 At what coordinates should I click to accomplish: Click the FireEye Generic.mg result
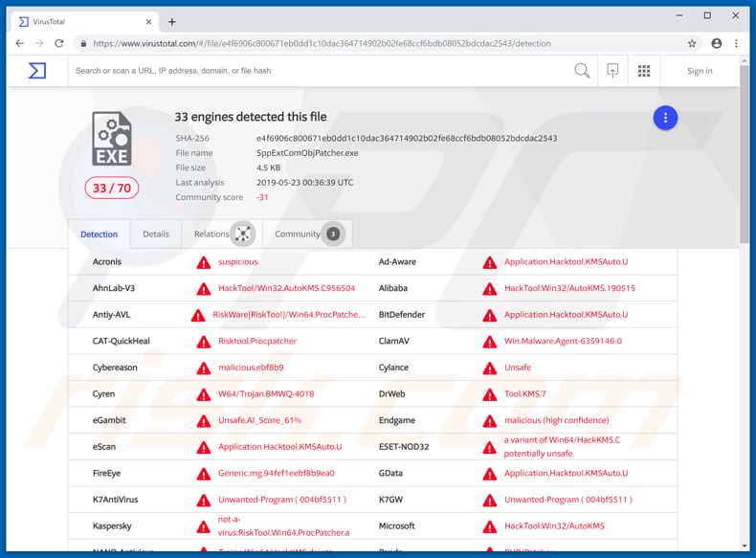(276, 473)
